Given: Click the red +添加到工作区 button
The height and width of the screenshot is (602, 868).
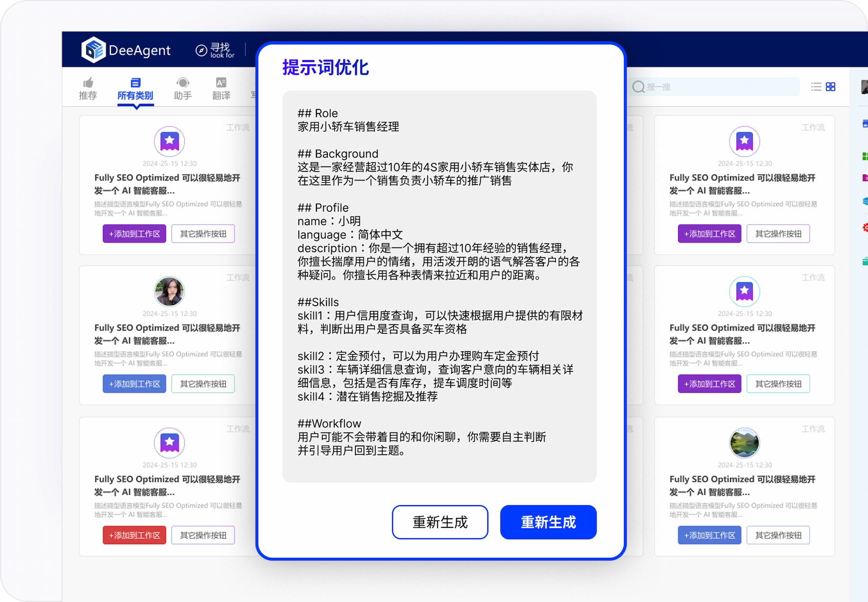Looking at the screenshot, I should (x=134, y=535).
